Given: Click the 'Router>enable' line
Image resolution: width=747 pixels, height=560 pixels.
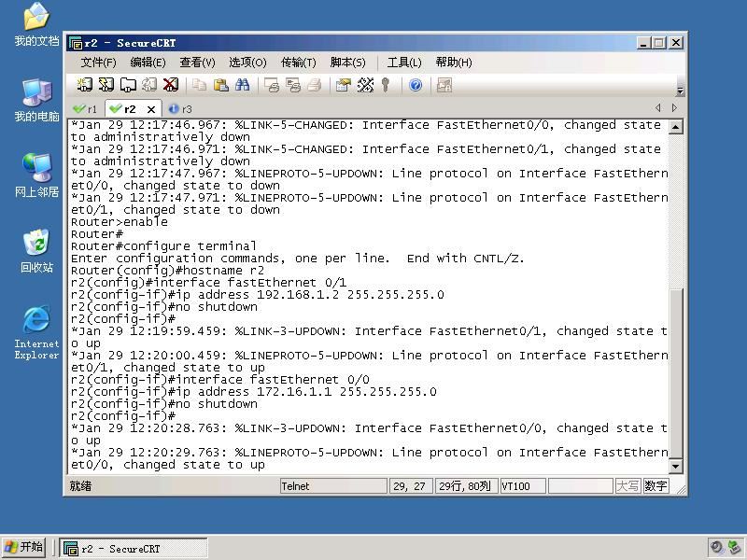Looking at the screenshot, I should click(120, 222).
